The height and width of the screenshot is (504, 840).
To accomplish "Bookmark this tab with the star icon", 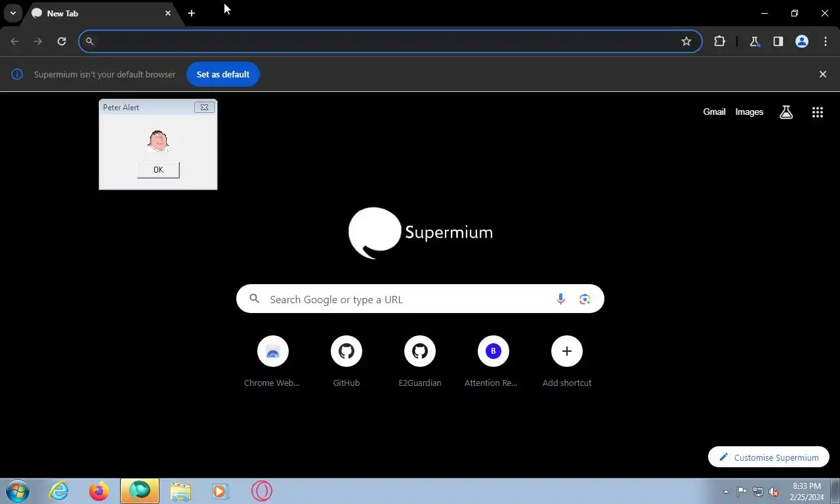I will pos(686,41).
